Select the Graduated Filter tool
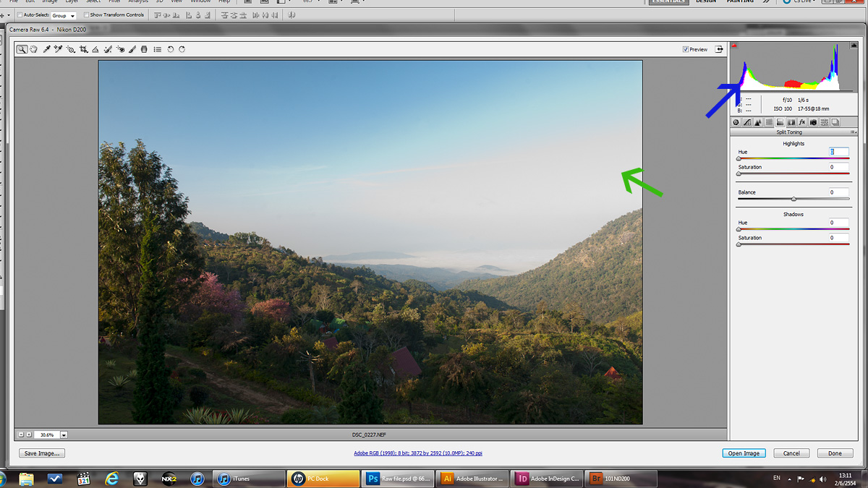 (144, 49)
